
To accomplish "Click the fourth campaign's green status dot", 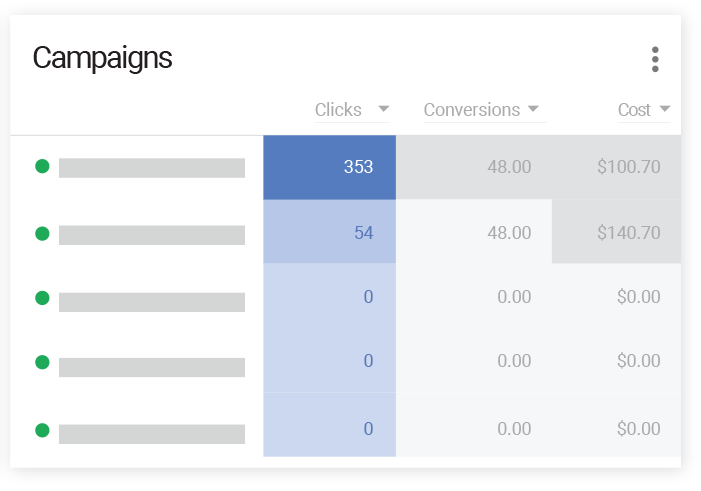I will [x=42, y=361].
